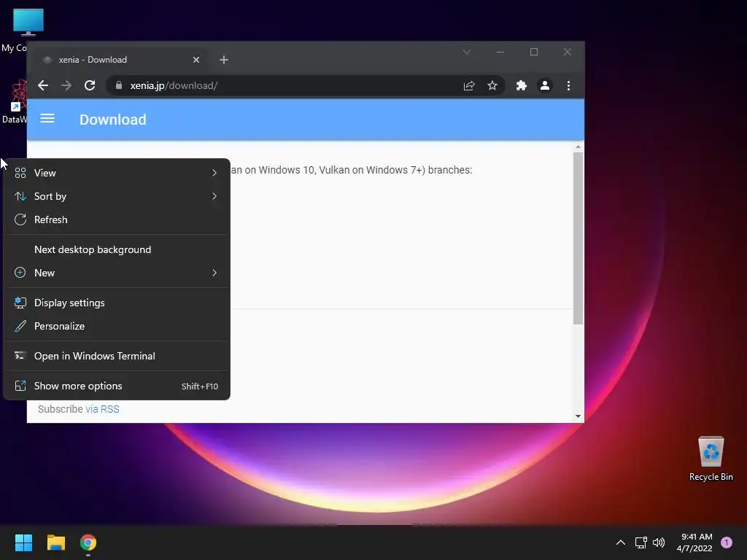Click the network tray icon
Image resolution: width=747 pixels, height=560 pixels.
pos(640,542)
